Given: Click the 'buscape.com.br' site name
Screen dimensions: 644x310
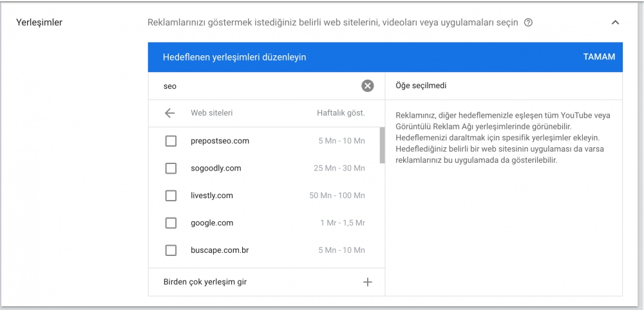Looking at the screenshot, I should [220, 250].
